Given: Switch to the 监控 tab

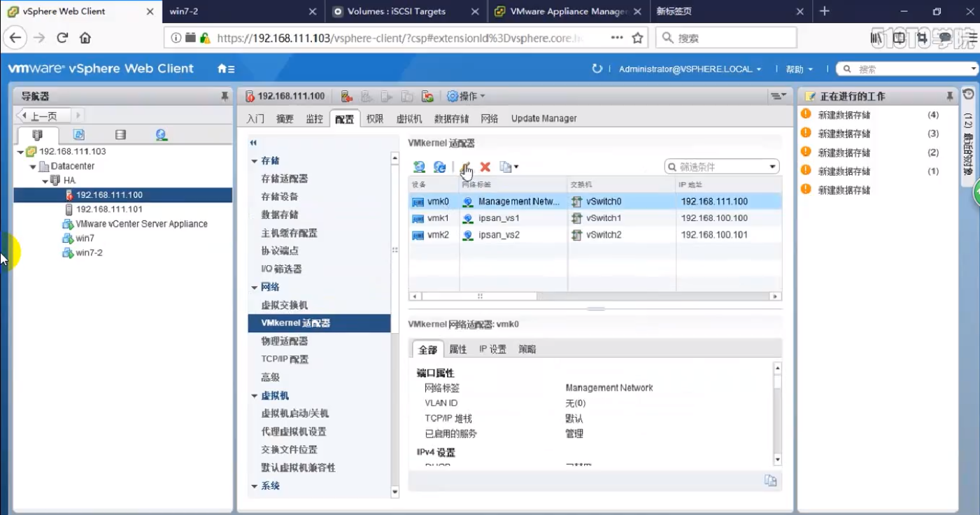Looking at the screenshot, I should tap(314, 119).
